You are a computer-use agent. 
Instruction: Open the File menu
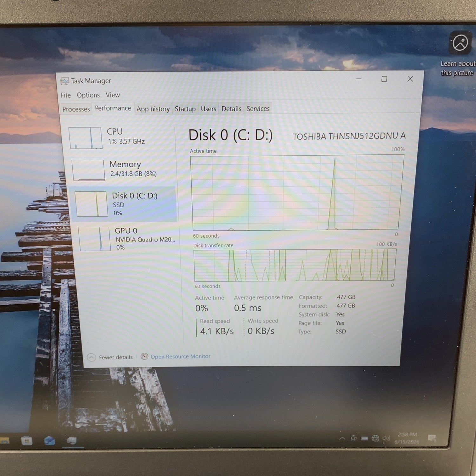click(x=66, y=95)
